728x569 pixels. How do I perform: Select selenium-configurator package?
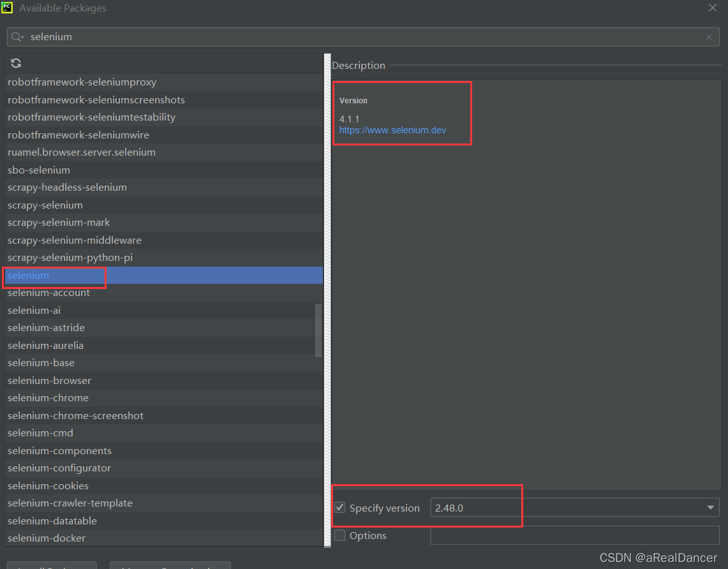pyautogui.click(x=164, y=468)
